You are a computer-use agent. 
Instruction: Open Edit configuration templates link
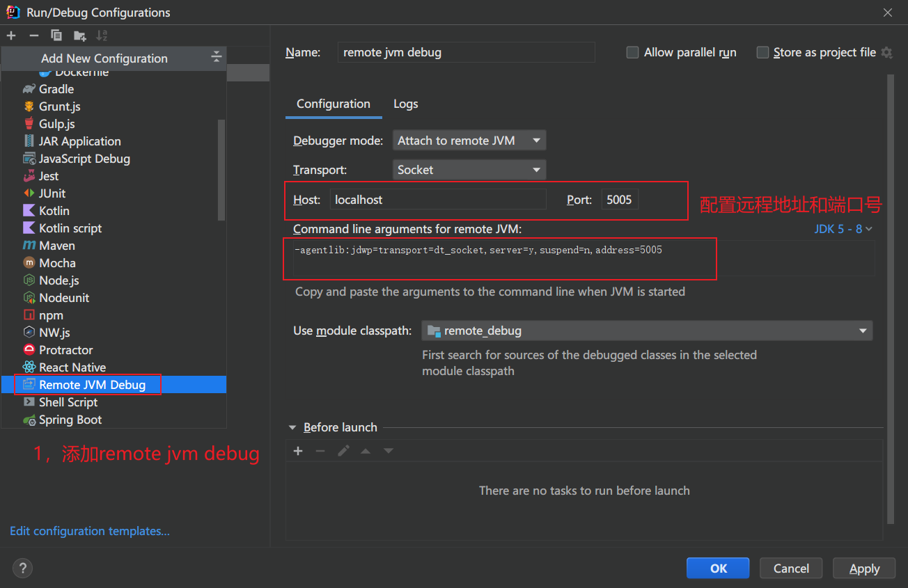pos(90,531)
